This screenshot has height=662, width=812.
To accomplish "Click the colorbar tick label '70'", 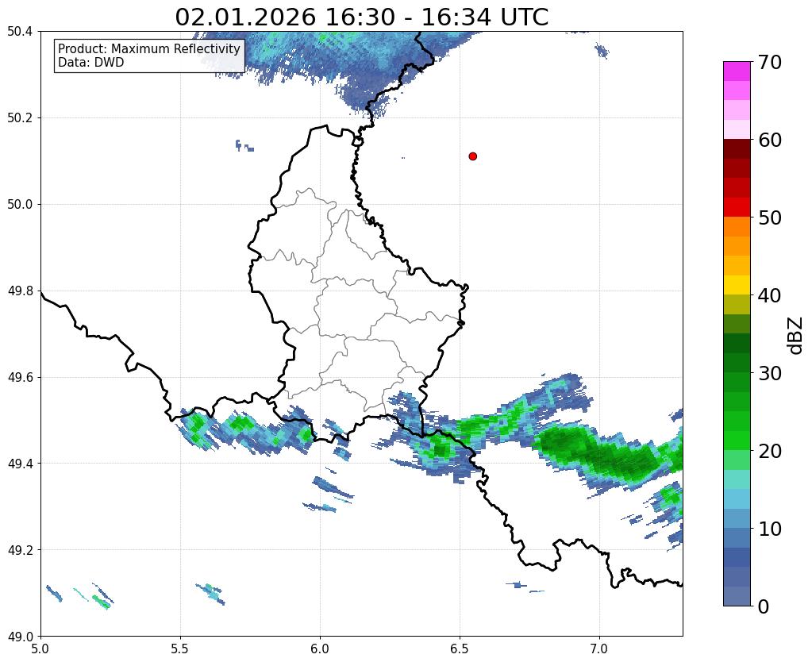I will coord(769,62).
